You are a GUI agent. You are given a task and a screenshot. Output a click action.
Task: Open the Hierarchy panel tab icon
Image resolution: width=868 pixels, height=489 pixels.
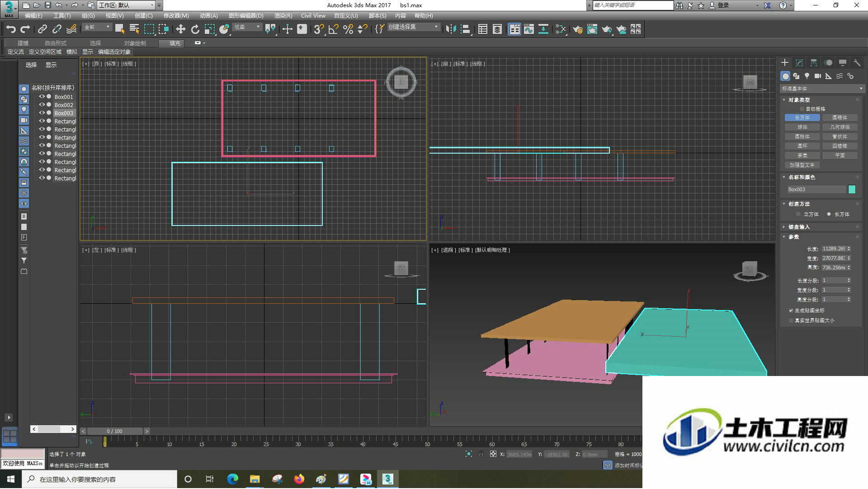(x=814, y=63)
